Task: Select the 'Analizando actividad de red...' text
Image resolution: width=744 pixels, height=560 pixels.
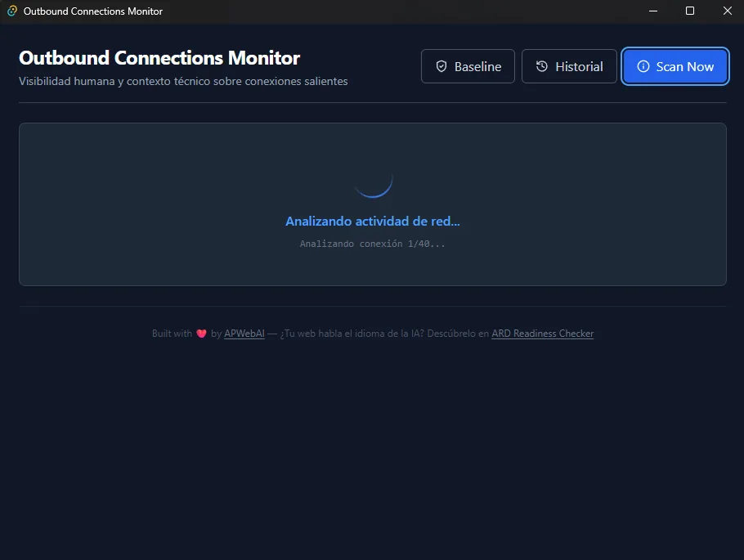Action: coord(373,222)
